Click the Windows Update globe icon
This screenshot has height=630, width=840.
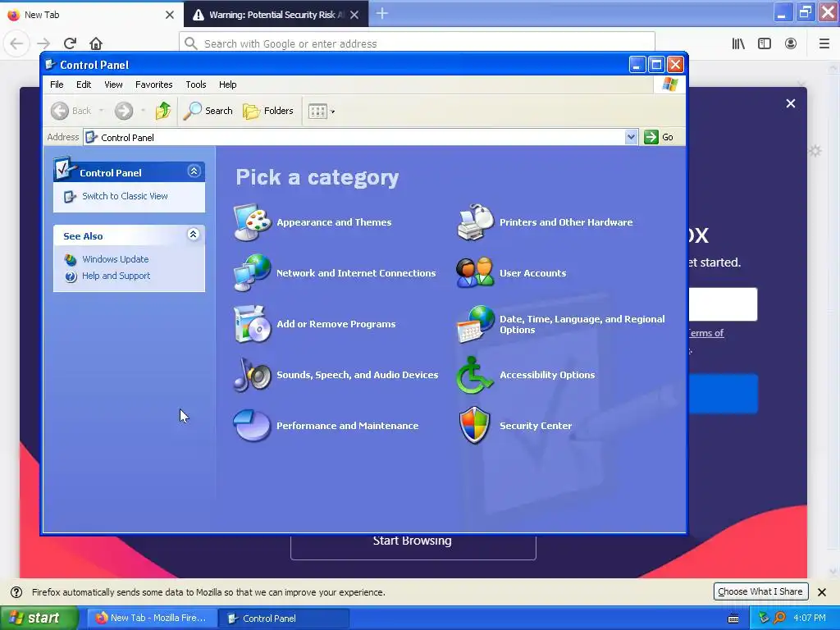coord(71,260)
